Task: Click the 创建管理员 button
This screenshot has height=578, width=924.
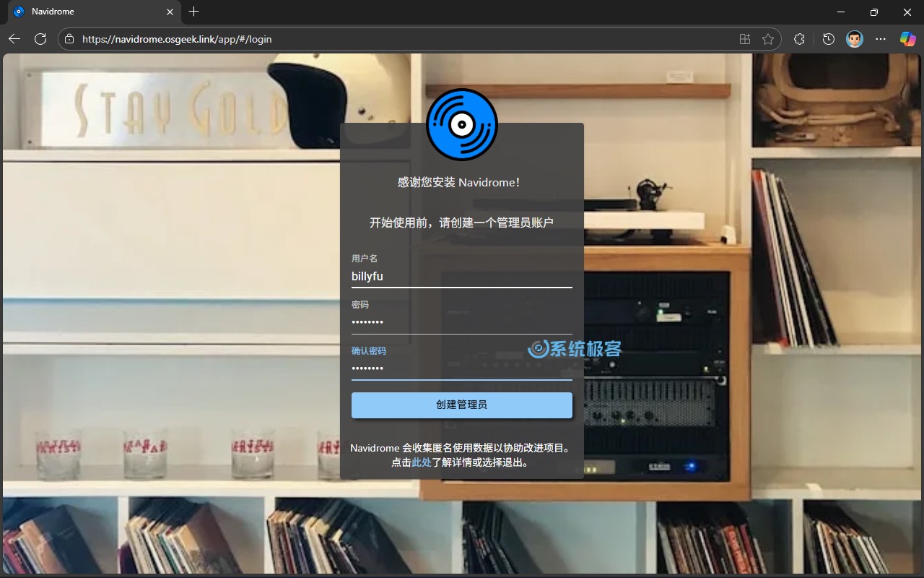Action: (x=461, y=405)
